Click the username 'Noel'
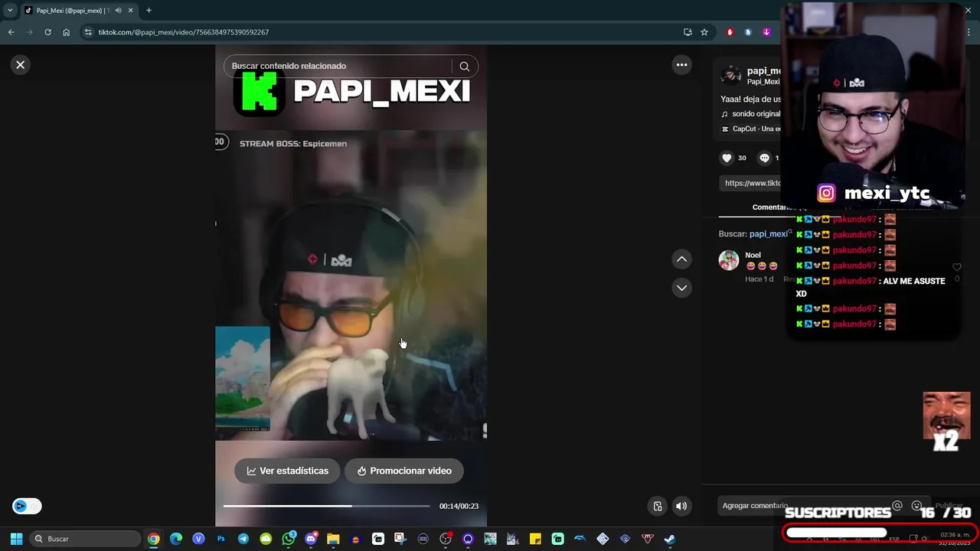 click(753, 255)
